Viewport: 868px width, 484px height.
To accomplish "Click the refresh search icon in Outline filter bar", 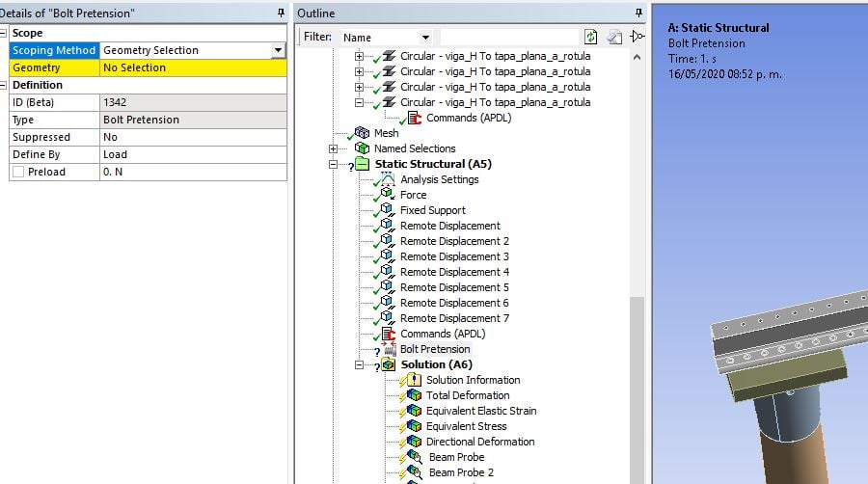I will 590,37.
